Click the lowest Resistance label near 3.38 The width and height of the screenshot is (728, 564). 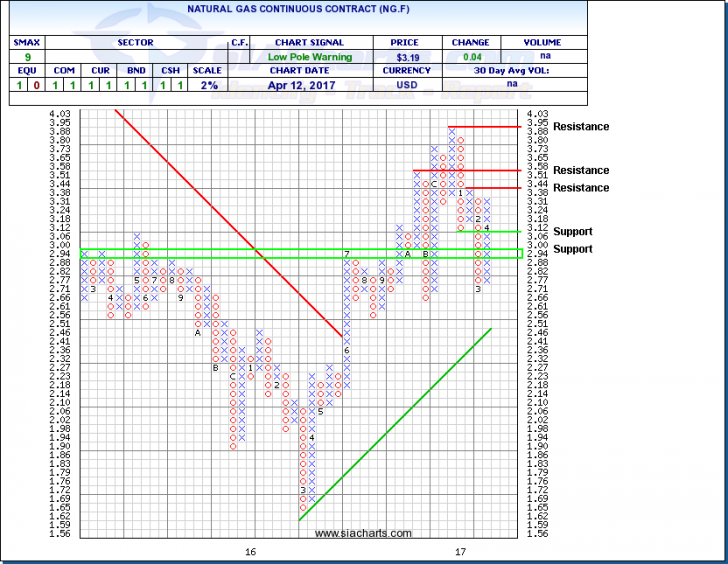click(580, 188)
